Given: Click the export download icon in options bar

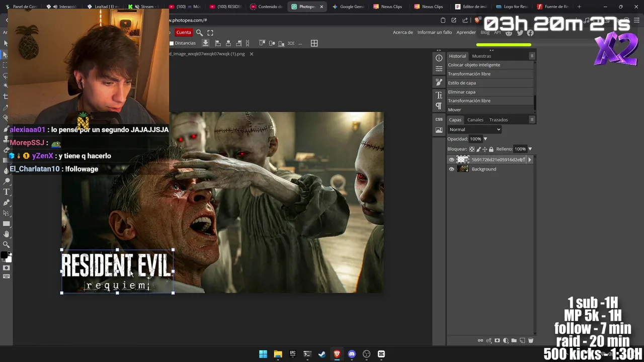Looking at the screenshot, I should point(205,43).
